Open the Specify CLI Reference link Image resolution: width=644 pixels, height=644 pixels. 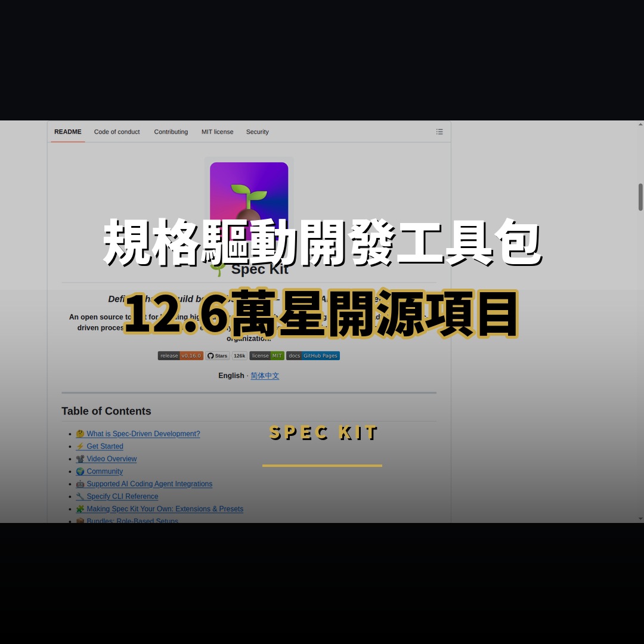[x=117, y=497]
